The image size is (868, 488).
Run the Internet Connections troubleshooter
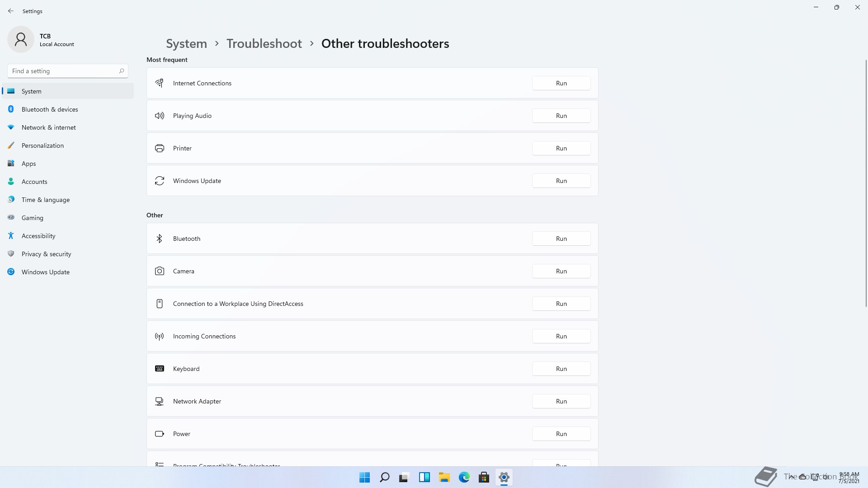(x=561, y=83)
